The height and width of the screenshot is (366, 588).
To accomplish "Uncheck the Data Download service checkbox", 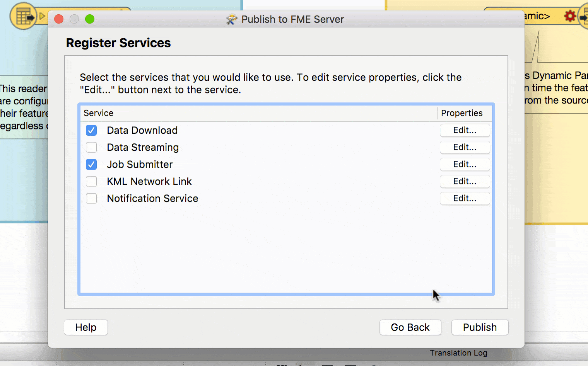I will click(x=91, y=130).
